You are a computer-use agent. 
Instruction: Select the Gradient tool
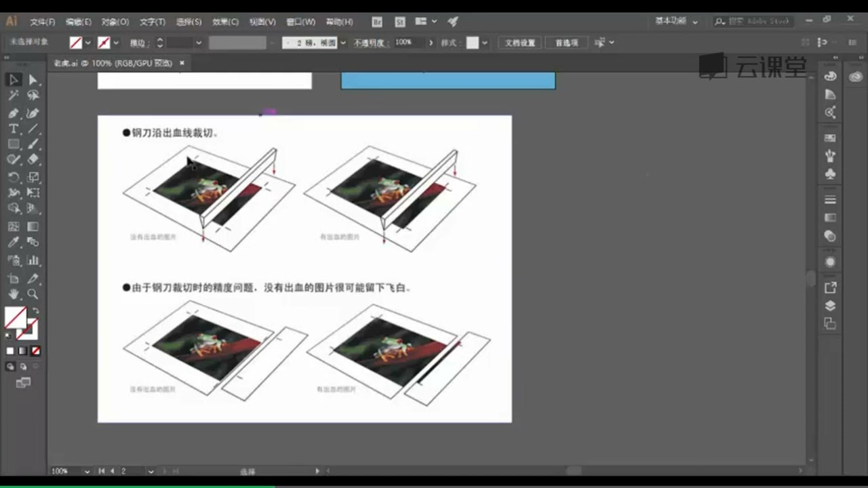(33, 226)
